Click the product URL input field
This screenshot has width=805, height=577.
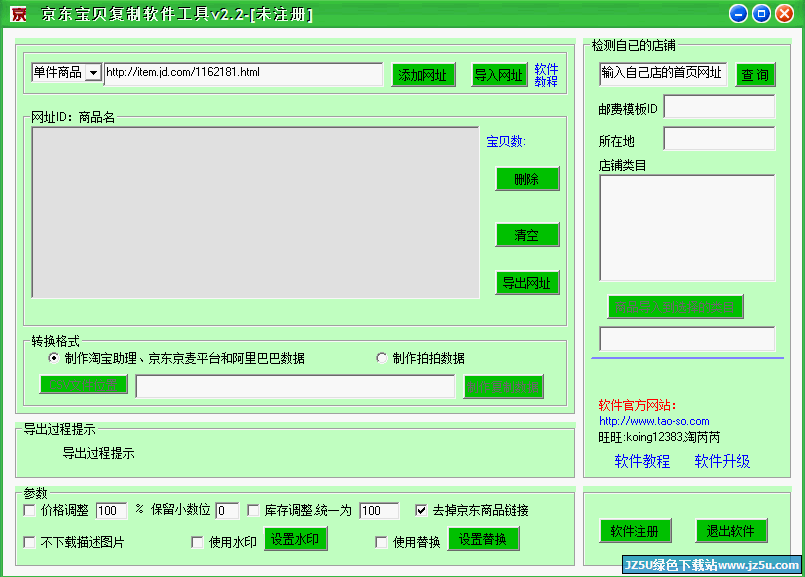pyautogui.click(x=243, y=73)
